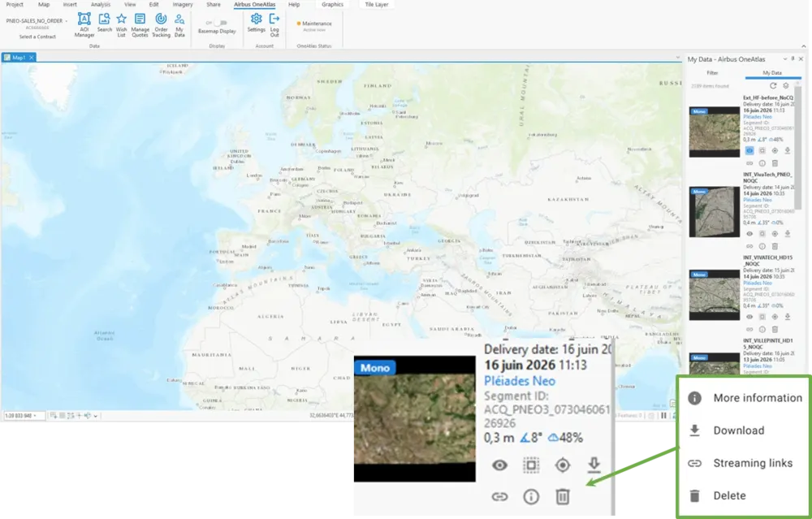The image size is (812, 519).
Task: Click the INT_VILLEPINTE_HD15_NOQC item title
Action: [x=768, y=344]
